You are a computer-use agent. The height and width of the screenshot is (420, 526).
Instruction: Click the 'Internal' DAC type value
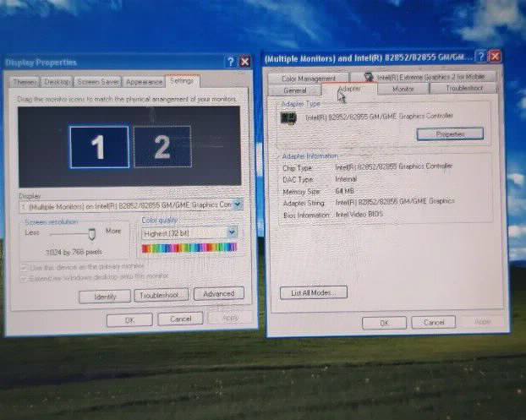346,179
